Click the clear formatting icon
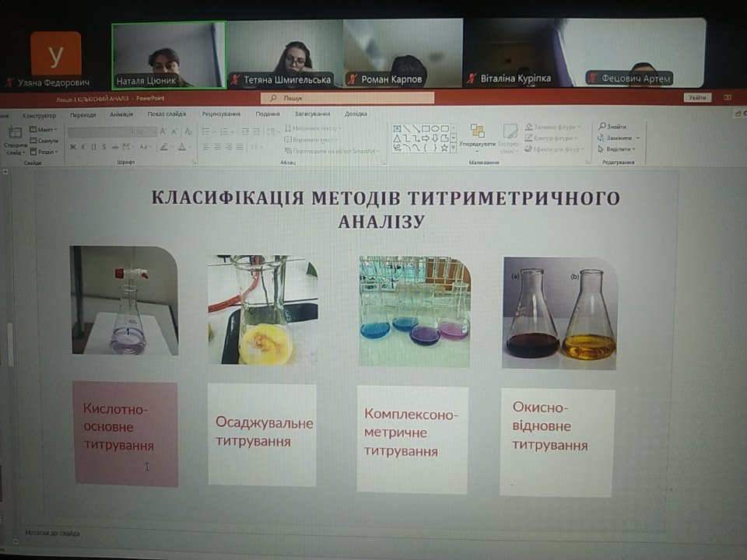Image resolution: width=747 pixels, height=560 pixels. click(x=188, y=131)
